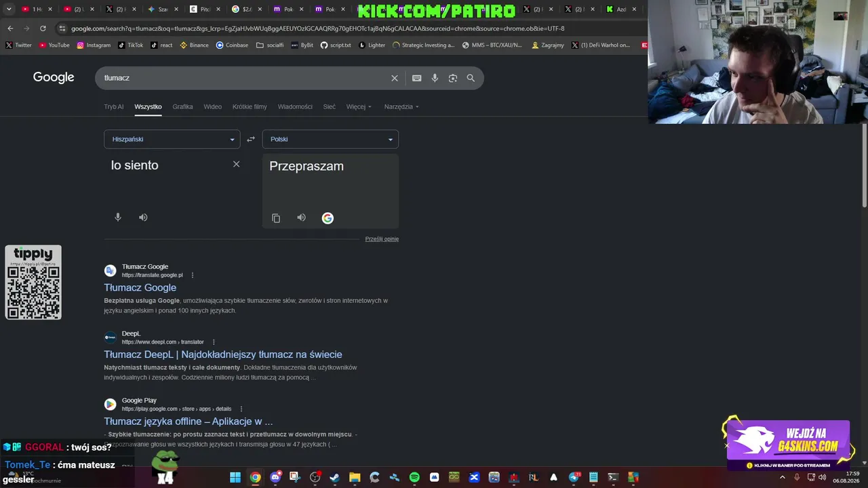Open the Wiadomości results tab
The width and height of the screenshot is (868, 488).
(x=295, y=106)
